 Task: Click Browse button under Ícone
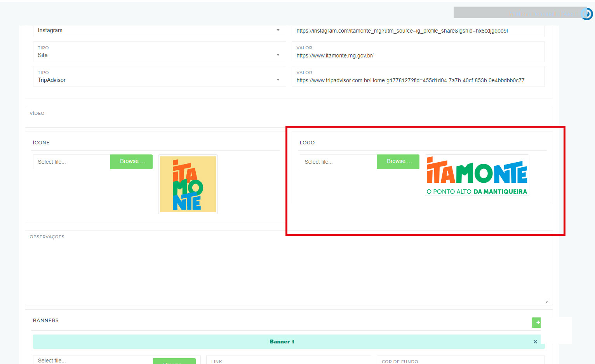click(x=131, y=162)
